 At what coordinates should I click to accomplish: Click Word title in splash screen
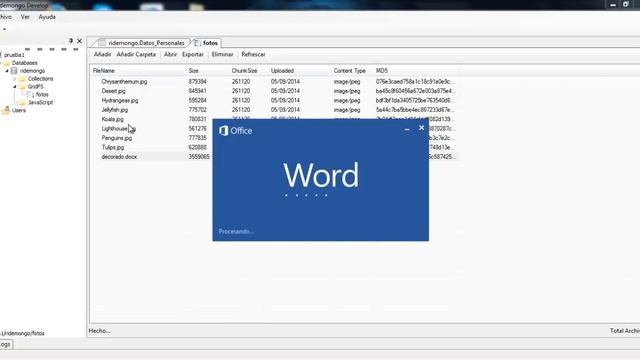coord(321,175)
